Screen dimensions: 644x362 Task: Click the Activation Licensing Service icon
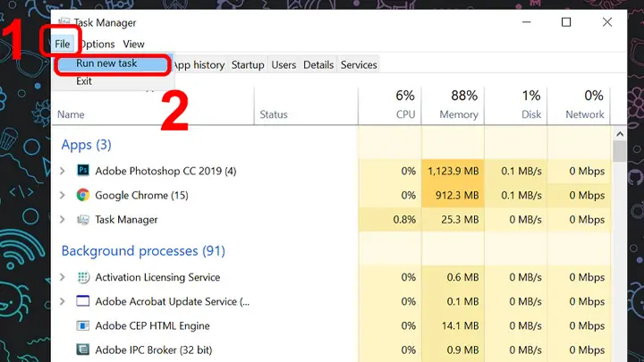(x=83, y=277)
